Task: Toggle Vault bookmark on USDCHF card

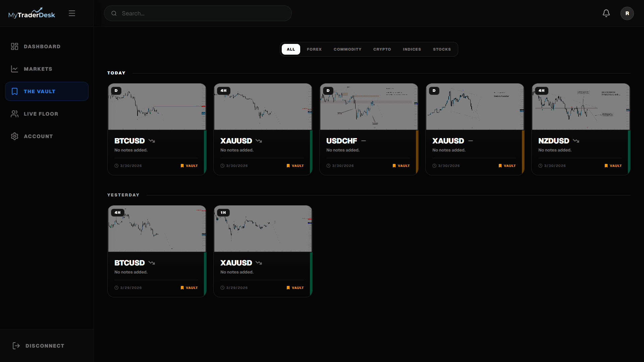Action: (x=401, y=166)
